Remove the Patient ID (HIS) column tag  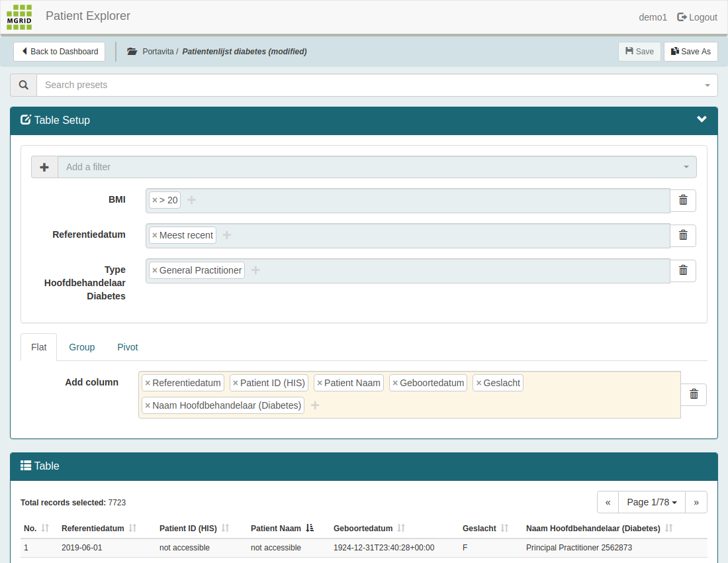point(236,384)
